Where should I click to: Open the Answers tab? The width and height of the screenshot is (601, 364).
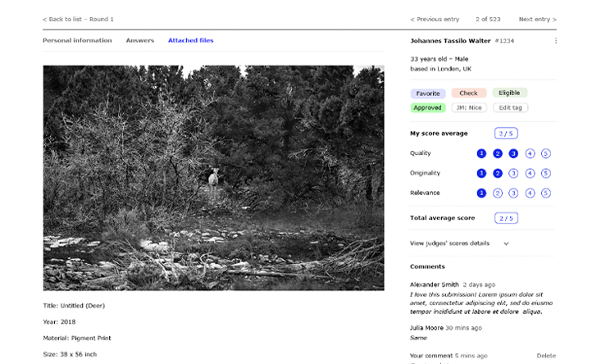click(139, 40)
